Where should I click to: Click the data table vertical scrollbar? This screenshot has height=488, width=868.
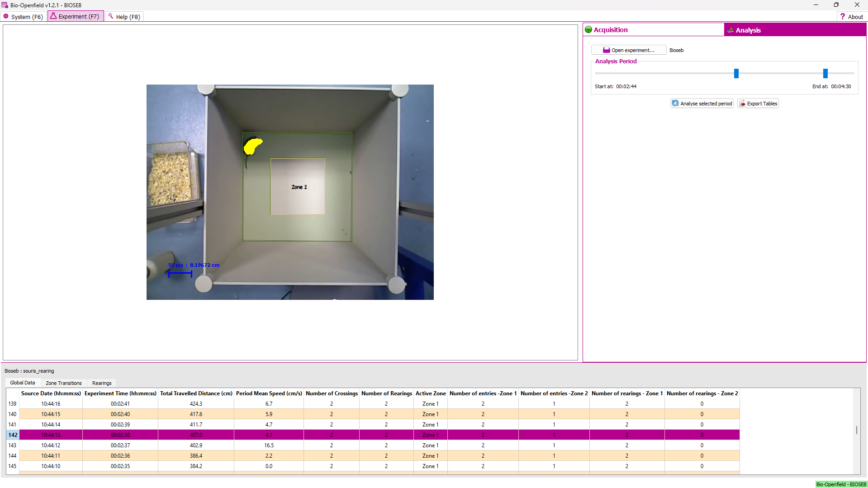pyautogui.click(x=856, y=430)
